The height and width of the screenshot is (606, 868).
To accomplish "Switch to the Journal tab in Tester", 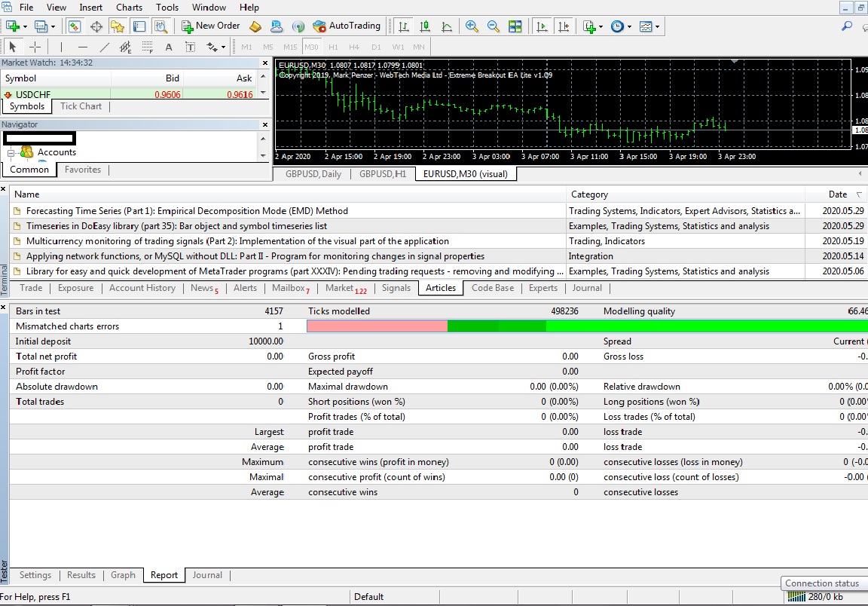I will click(207, 575).
